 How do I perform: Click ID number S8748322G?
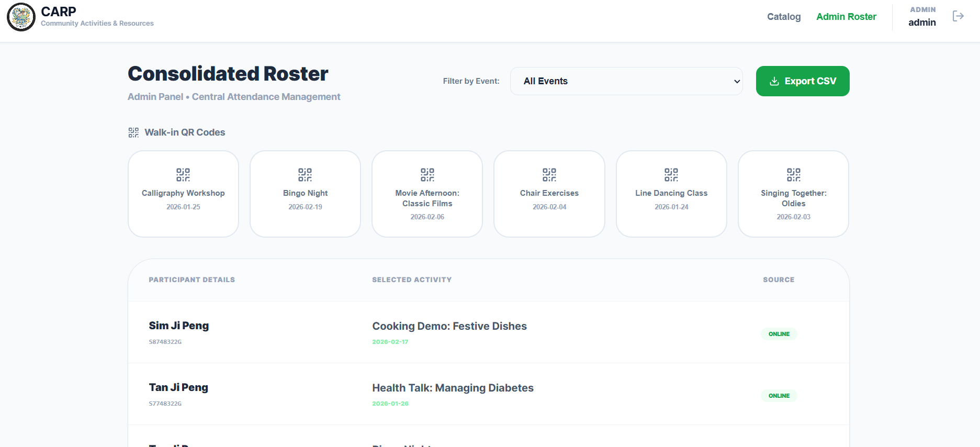point(165,342)
